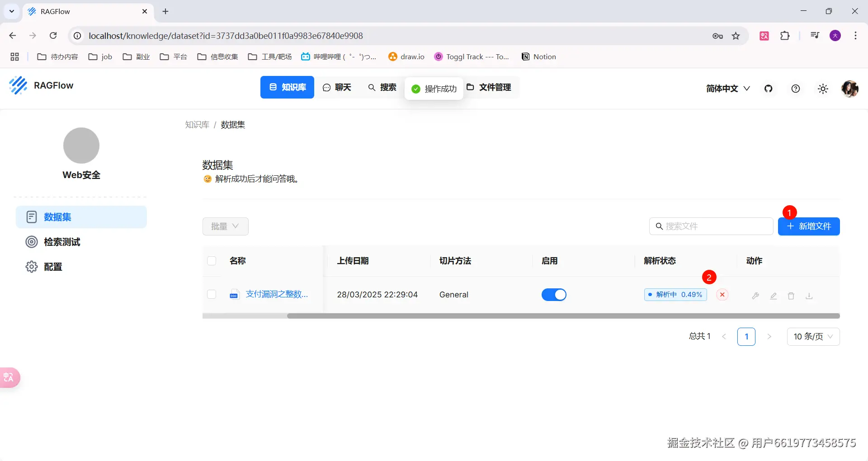
Task: Open the user profile avatar in RAGFlow header
Action: point(850,89)
